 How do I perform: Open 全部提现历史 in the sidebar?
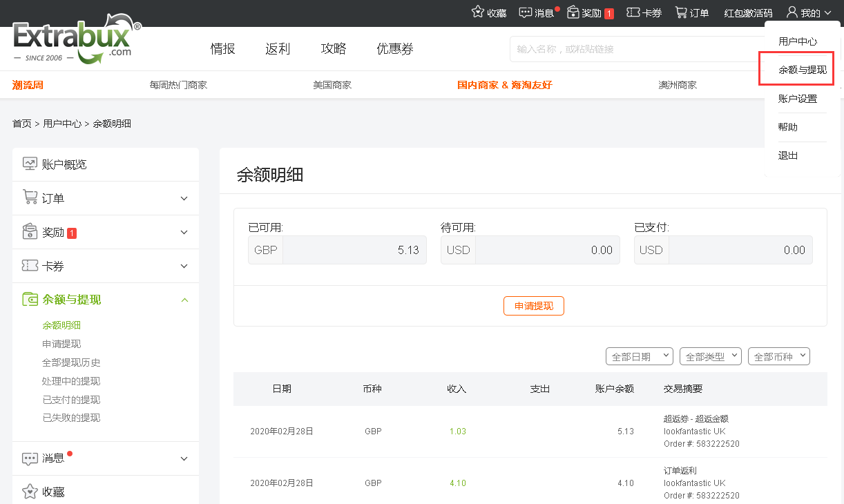pyautogui.click(x=71, y=362)
